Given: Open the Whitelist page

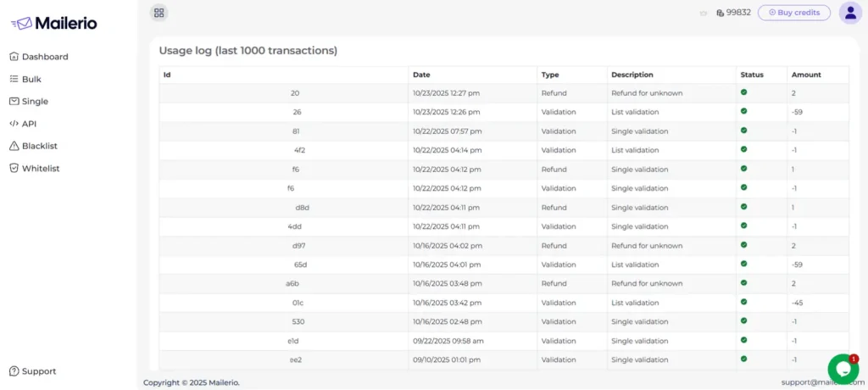Looking at the screenshot, I should coord(34,169).
